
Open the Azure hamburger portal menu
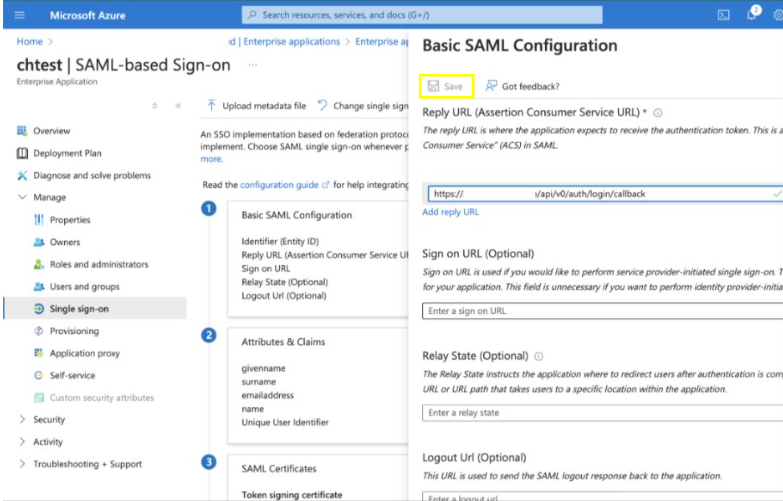[19, 15]
